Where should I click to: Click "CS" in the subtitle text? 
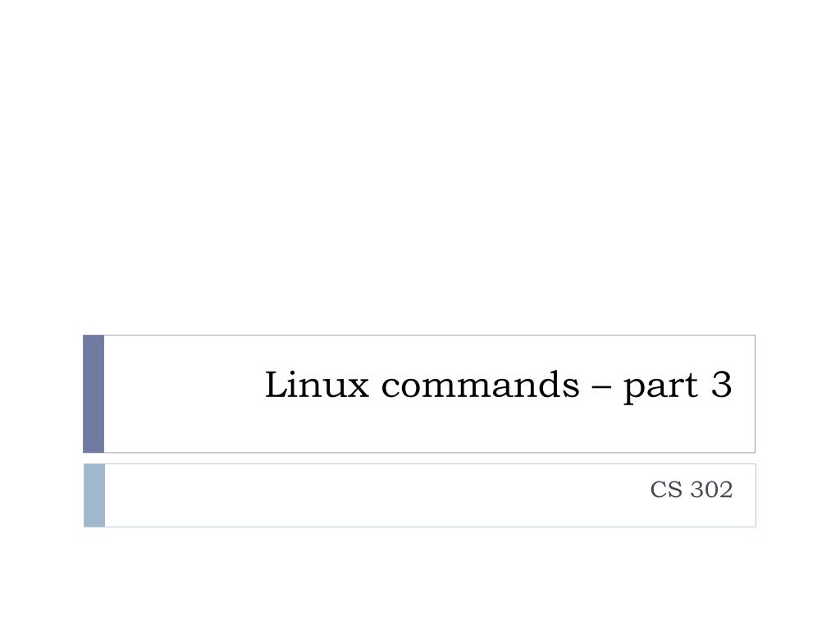666,489
